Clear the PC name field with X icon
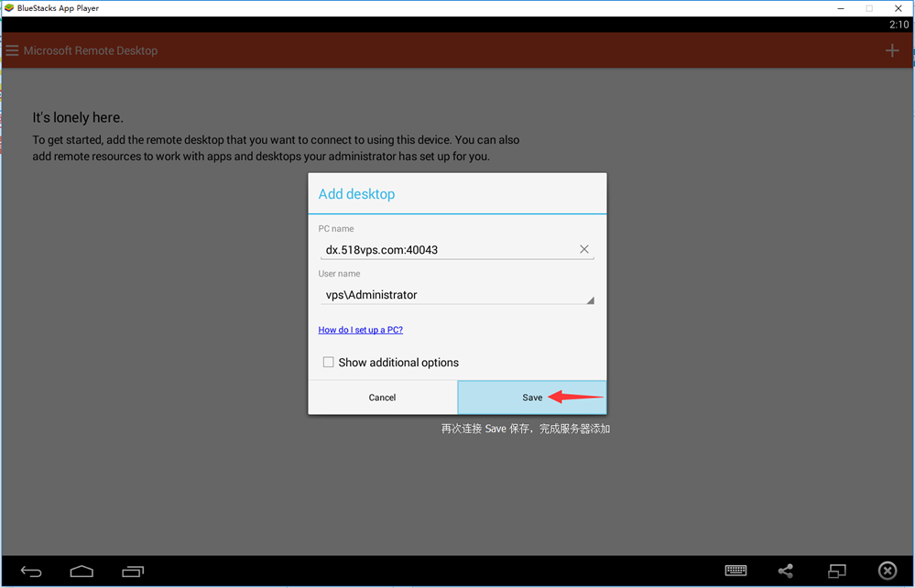 583,249
